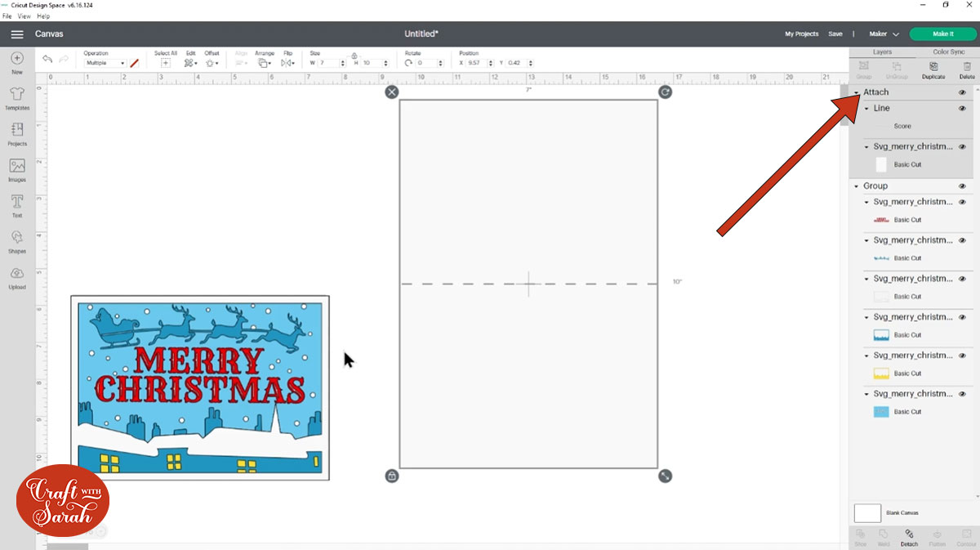The height and width of the screenshot is (550, 980).
Task: Click the Upload icon
Action: click(17, 278)
